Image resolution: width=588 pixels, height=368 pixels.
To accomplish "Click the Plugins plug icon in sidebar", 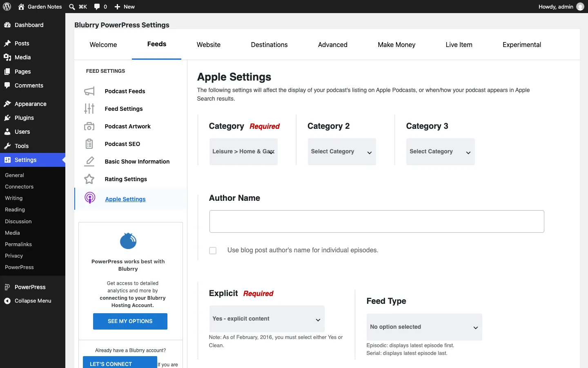I will click(7, 118).
